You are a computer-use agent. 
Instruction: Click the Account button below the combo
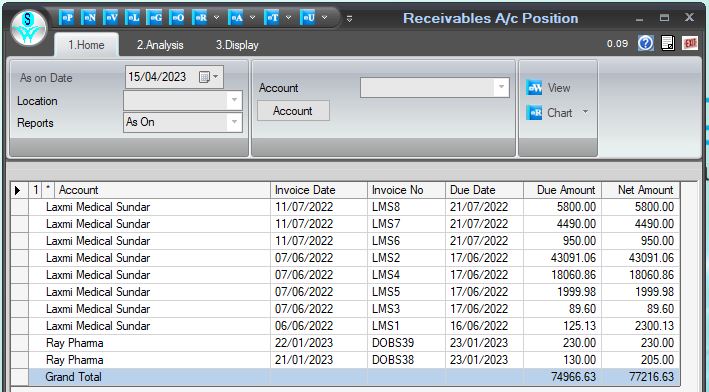293,111
